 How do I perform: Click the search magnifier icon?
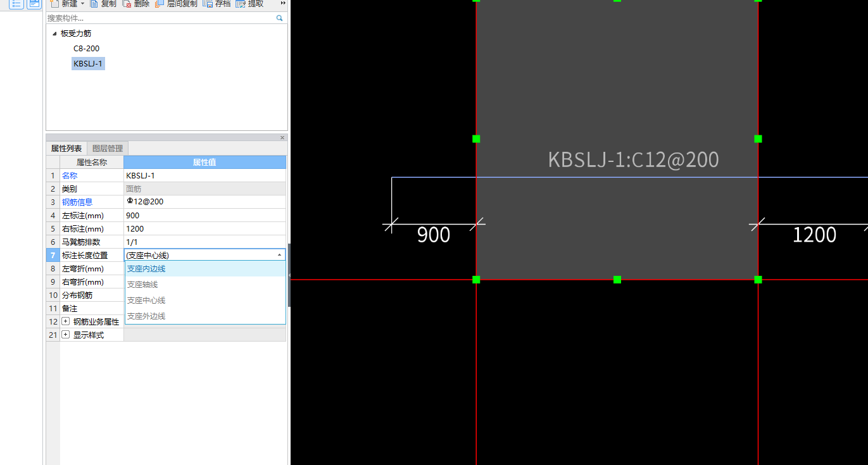coord(280,18)
